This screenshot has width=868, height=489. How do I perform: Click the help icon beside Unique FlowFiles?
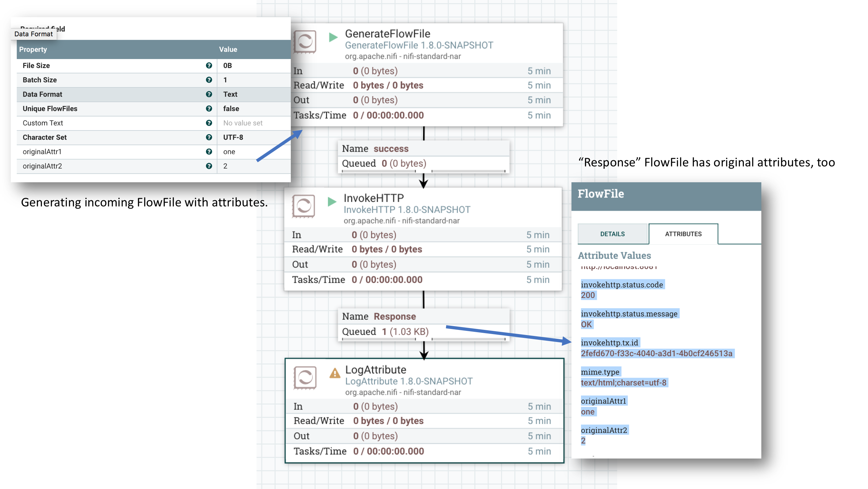click(x=209, y=109)
